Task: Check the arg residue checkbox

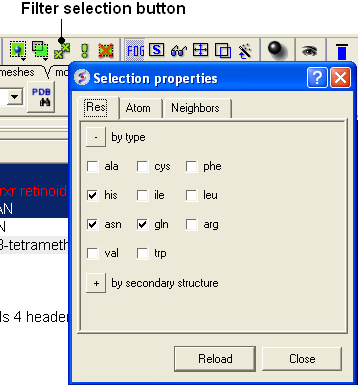Action: coord(191,224)
